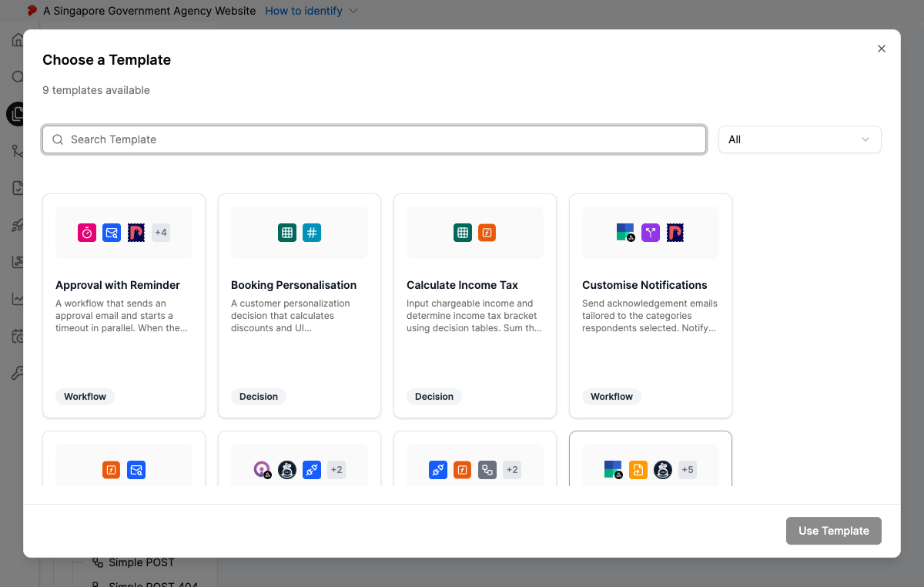Click the +2 badge beside the grey workflow icon

[x=512, y=470]
